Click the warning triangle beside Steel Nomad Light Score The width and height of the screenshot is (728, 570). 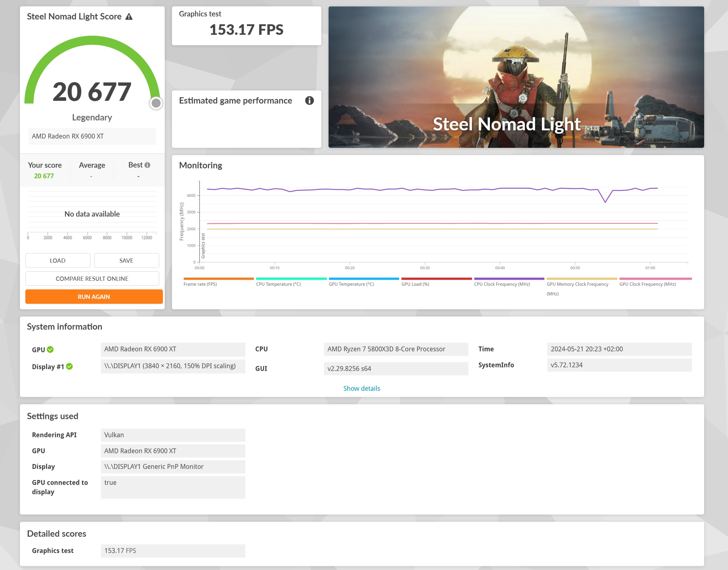[x=129, y=17]
